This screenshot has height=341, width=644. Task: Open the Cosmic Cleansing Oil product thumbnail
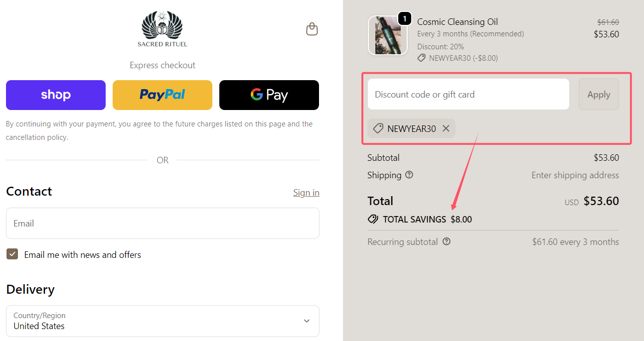pos(387,36)
